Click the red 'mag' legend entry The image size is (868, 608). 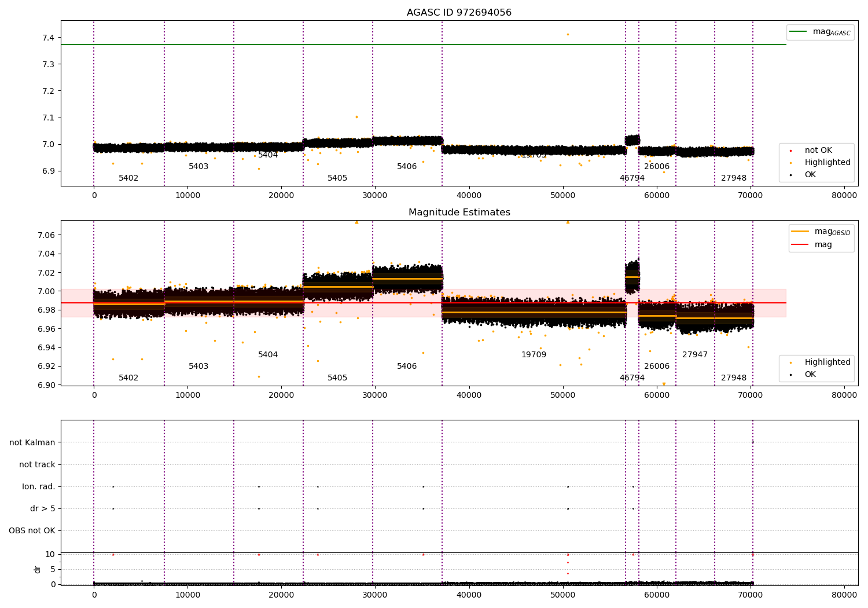tap(812, 245)
